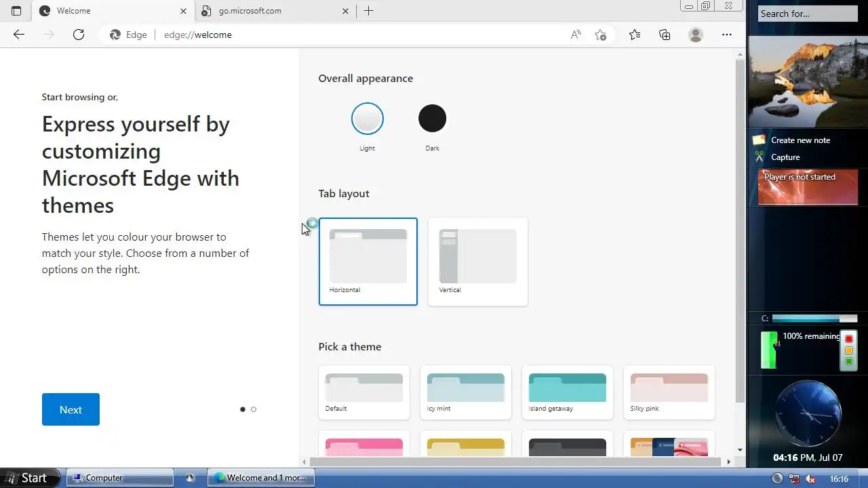
Task: Pick the Silky pink theme
Action: pos(669,392)
